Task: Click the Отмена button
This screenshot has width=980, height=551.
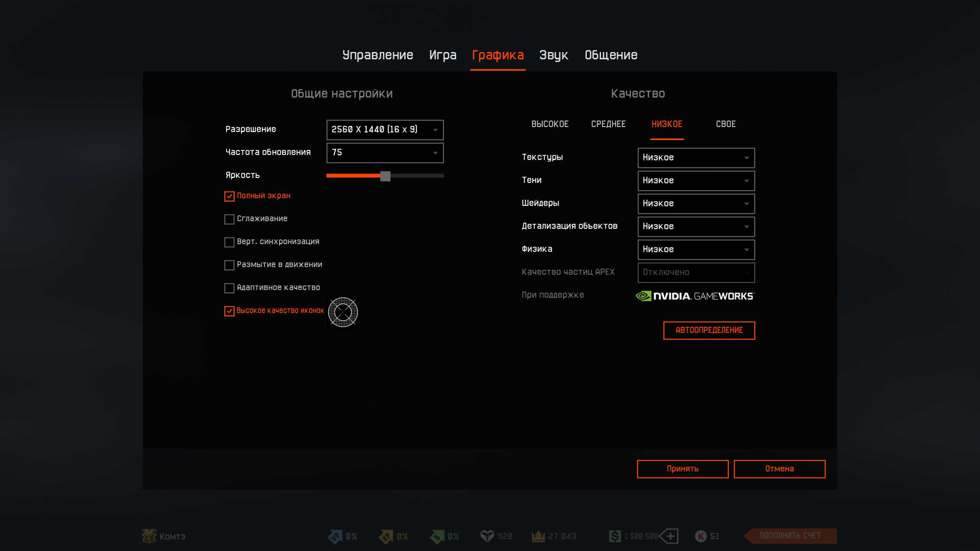Action: pyautogui.click(x=779, y=469)
